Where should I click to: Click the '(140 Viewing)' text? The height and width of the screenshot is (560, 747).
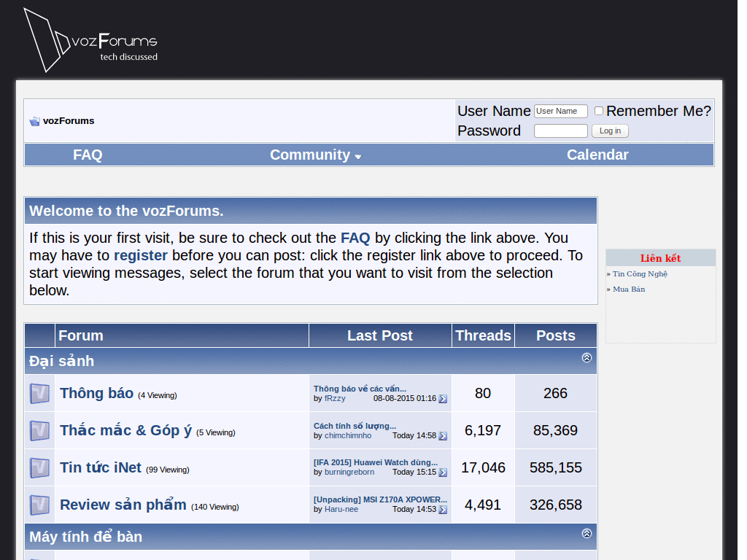click(x=215, y=507)
